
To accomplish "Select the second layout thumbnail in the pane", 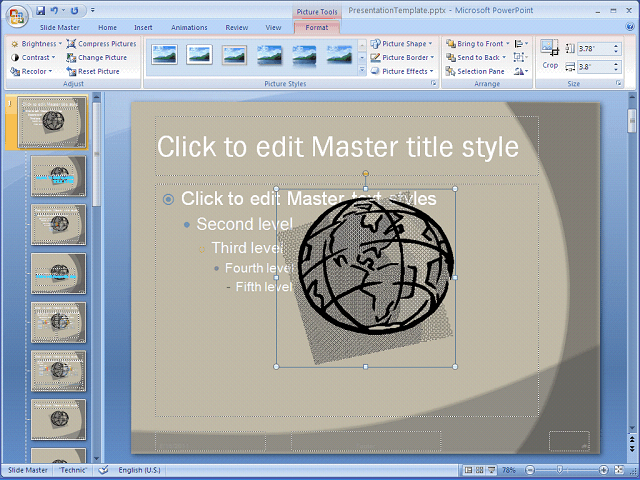I will click(58, 176).
